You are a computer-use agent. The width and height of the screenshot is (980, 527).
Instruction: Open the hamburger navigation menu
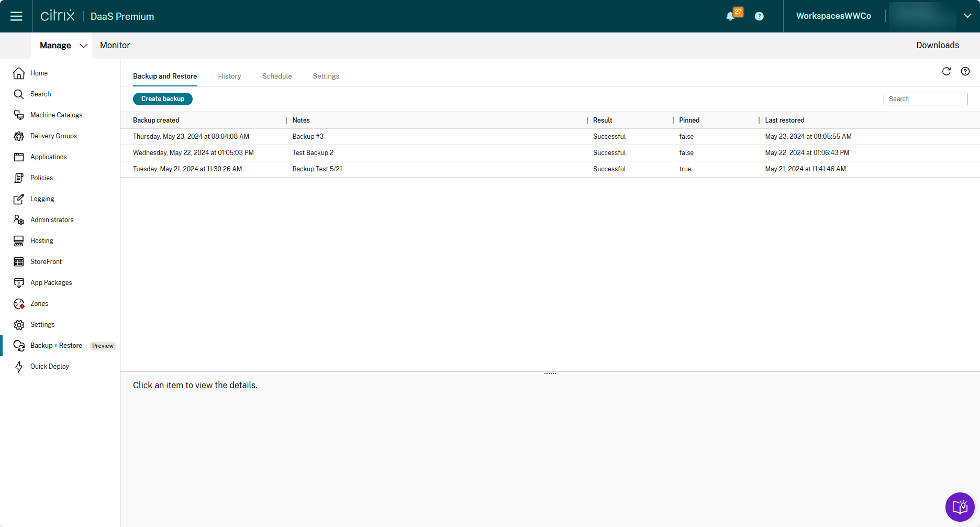pyautogui.click(x=16, y=16)
